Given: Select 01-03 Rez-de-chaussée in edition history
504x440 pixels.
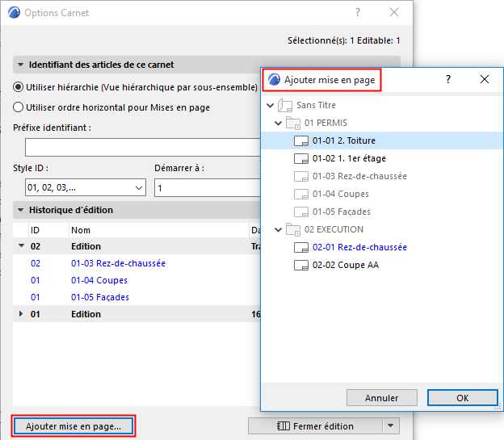Looking at the screenshot, I should (x=118, y=263).
